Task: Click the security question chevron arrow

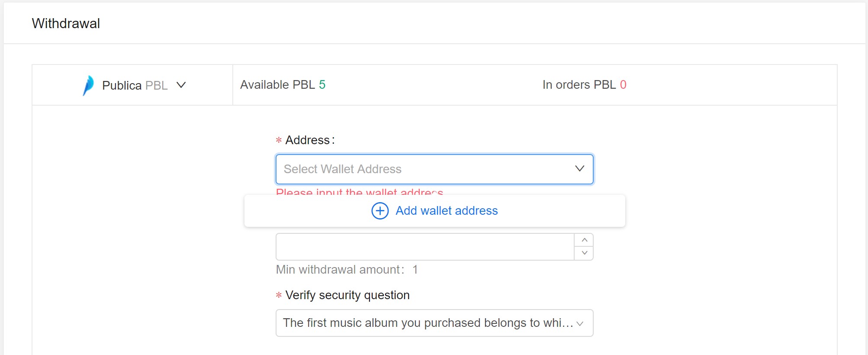Action: click(580, 323)
